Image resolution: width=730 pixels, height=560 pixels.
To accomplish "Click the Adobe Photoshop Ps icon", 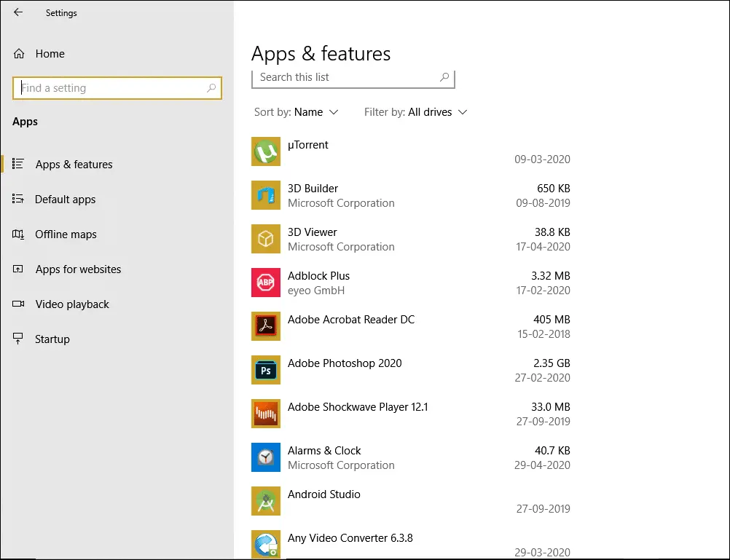I will click(266, 370).
